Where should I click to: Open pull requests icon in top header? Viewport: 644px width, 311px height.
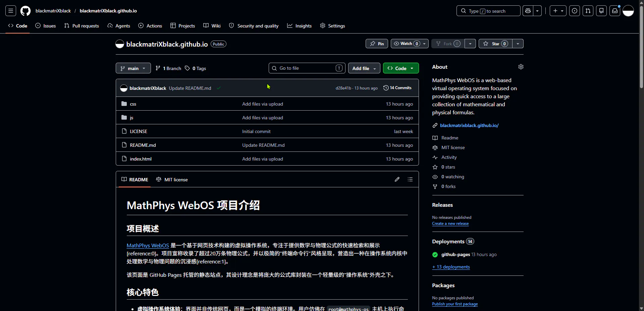[588, 11]
